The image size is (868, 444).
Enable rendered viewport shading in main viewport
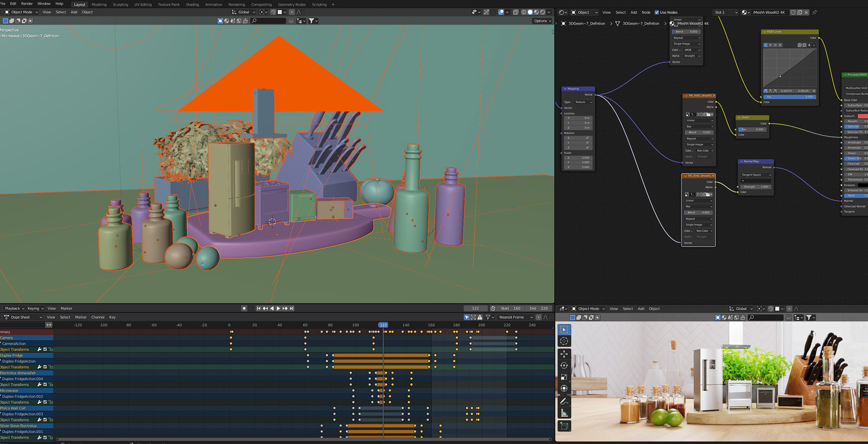coord(542,12)
